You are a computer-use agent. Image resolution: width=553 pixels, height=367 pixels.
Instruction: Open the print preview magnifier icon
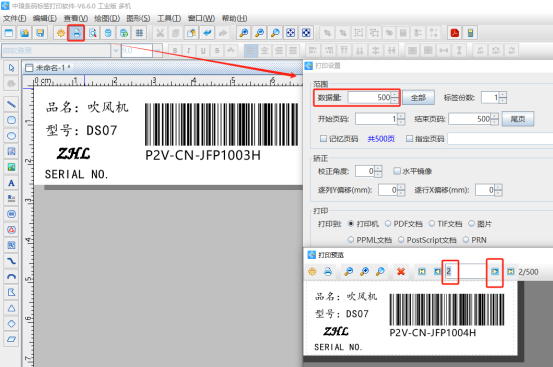(93, 33)
